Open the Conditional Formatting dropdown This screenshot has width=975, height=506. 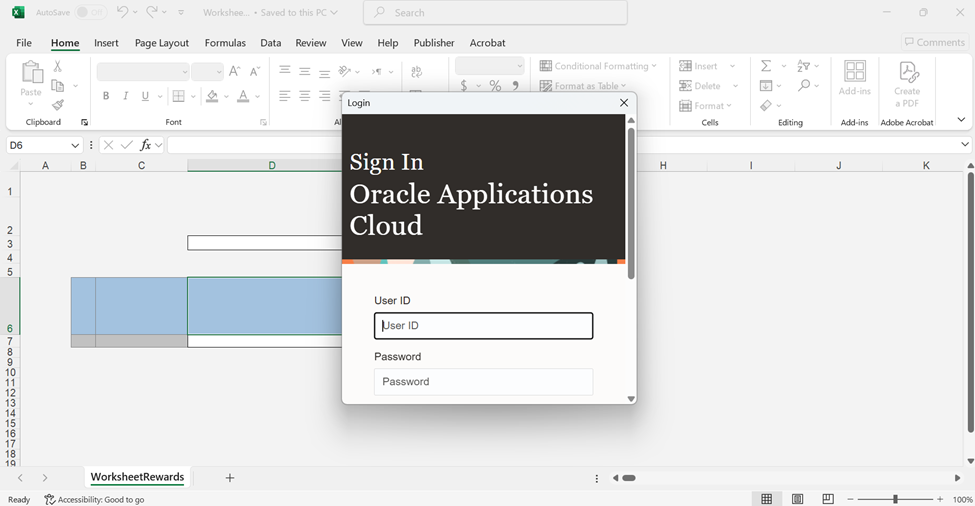(599, 66)
